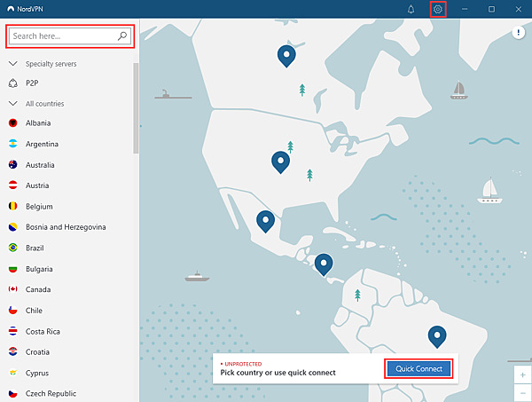The width and height of the screenshot is (532, 402).
Task: Maximize the NordVPN window
Action: pos(491,9)
